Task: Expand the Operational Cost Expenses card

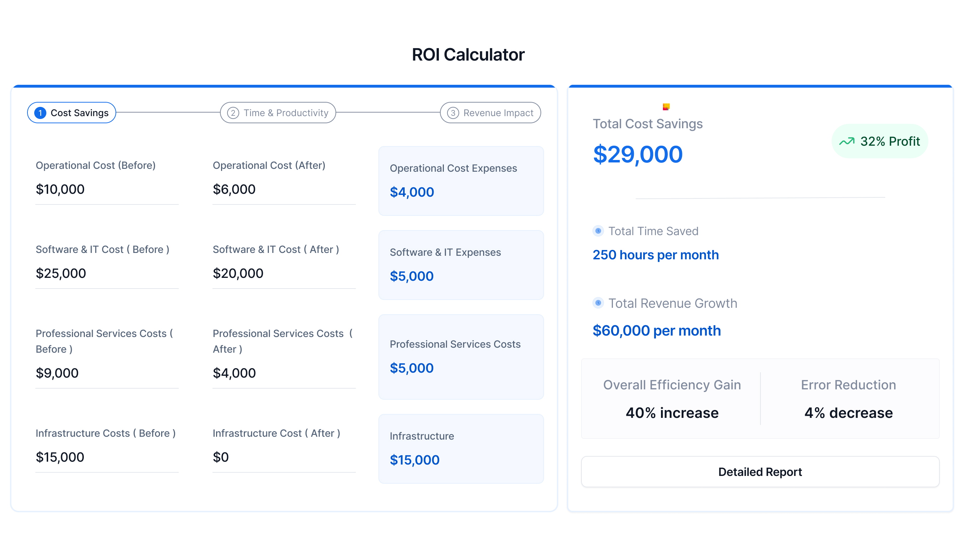Action: click(461, 181)
